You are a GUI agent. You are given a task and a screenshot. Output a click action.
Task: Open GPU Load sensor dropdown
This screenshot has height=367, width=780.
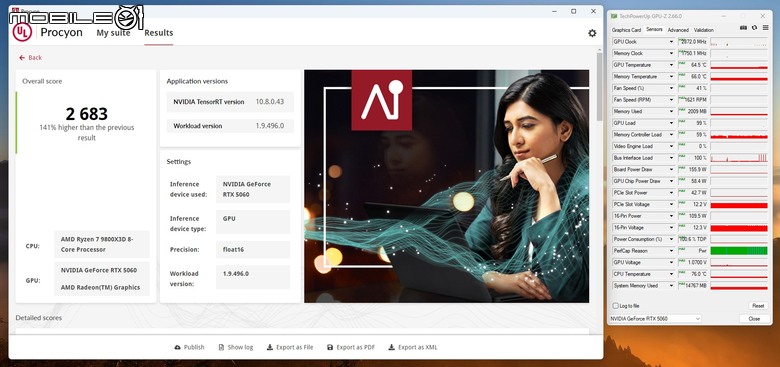coord(672,123)
